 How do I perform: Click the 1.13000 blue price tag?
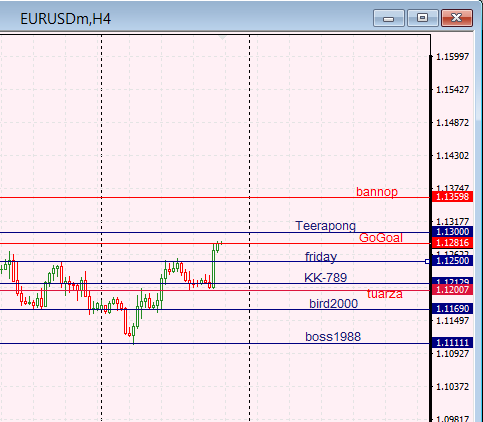[452, 232]
